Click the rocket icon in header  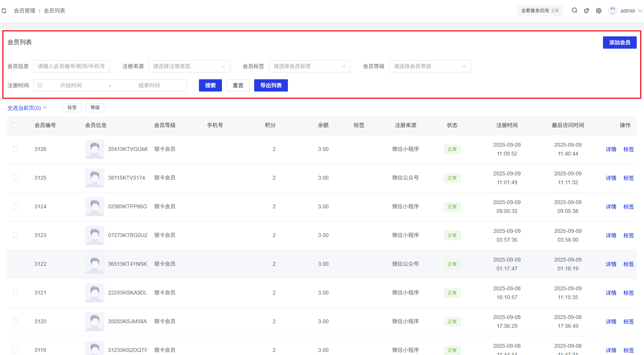pos(586,11)
